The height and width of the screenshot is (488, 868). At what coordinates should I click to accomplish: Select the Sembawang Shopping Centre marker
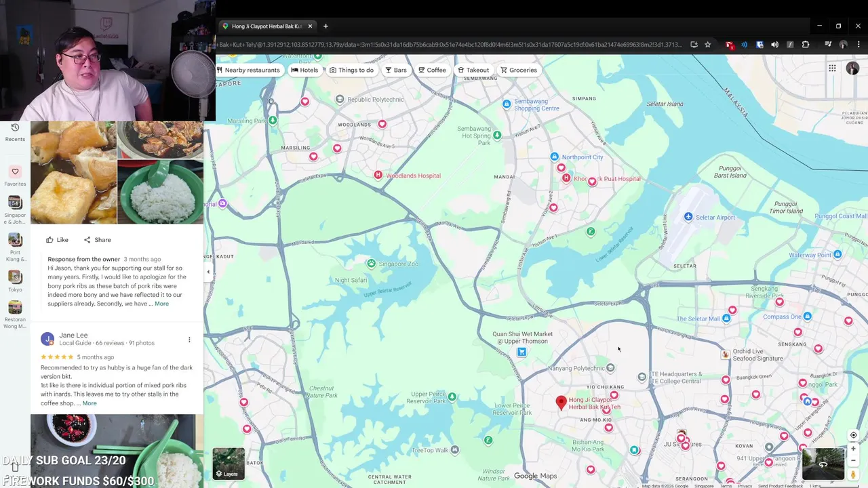507,104
